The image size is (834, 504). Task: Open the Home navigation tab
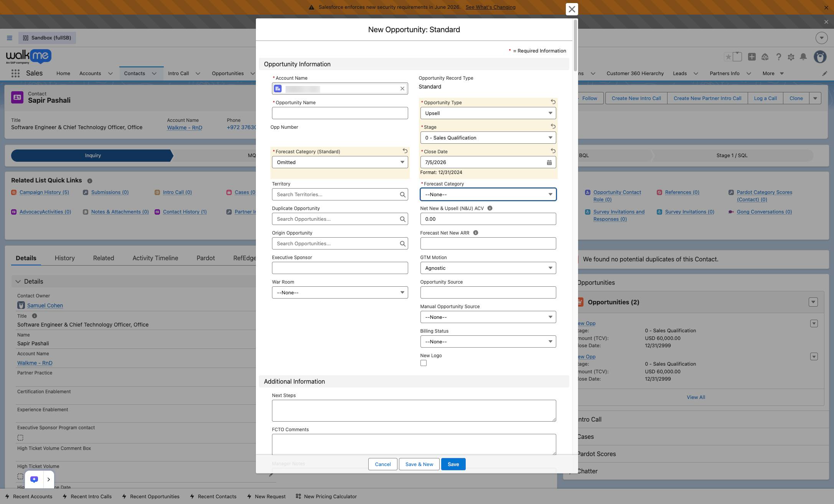63,74
